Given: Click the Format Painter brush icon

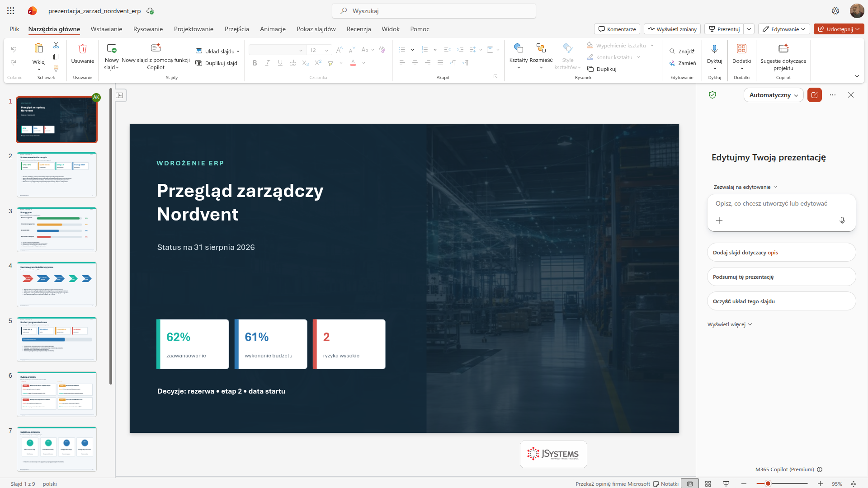Looking at the screenshot, I should [56, 69].
